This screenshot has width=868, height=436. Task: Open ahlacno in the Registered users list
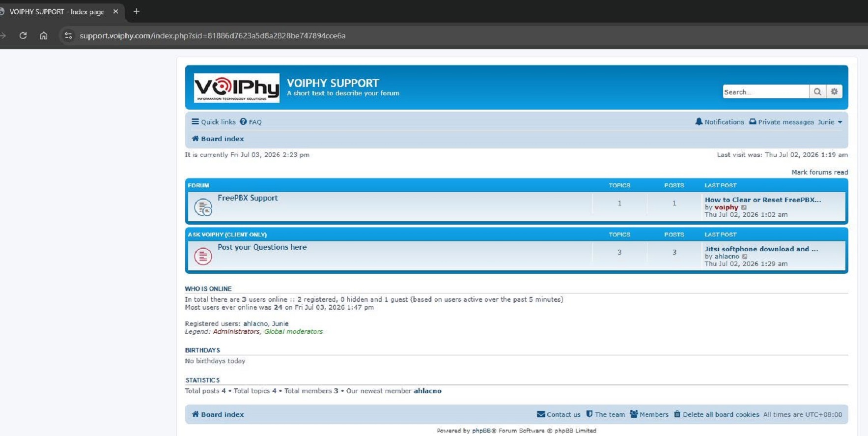(255, 323)
